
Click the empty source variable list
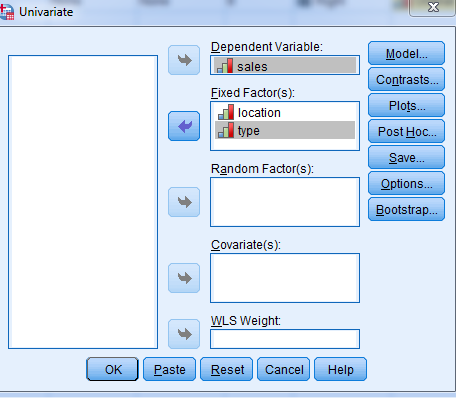[83, 202]
